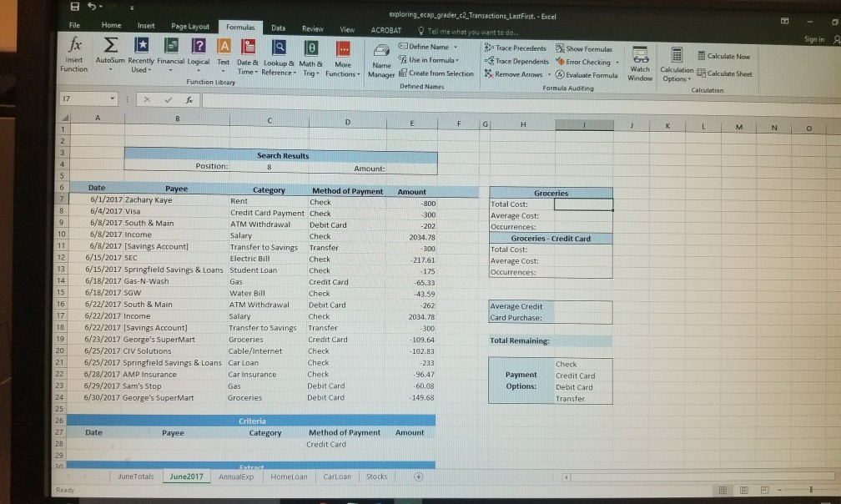Switch to Page Break Preview in status bar
Screen dimensions: 841x504
pos(765,490)
